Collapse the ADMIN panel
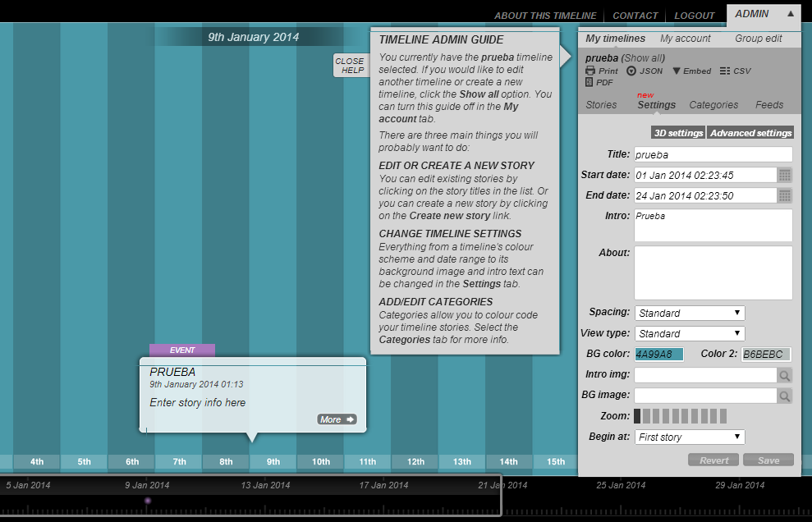 (x=791, y=14)
